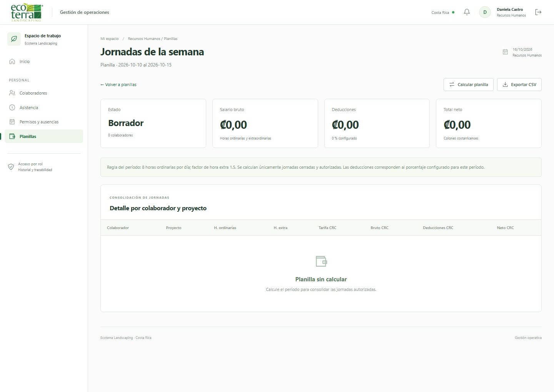
Task: Open Acceso por rol link
Action: [x=30, y=164]
